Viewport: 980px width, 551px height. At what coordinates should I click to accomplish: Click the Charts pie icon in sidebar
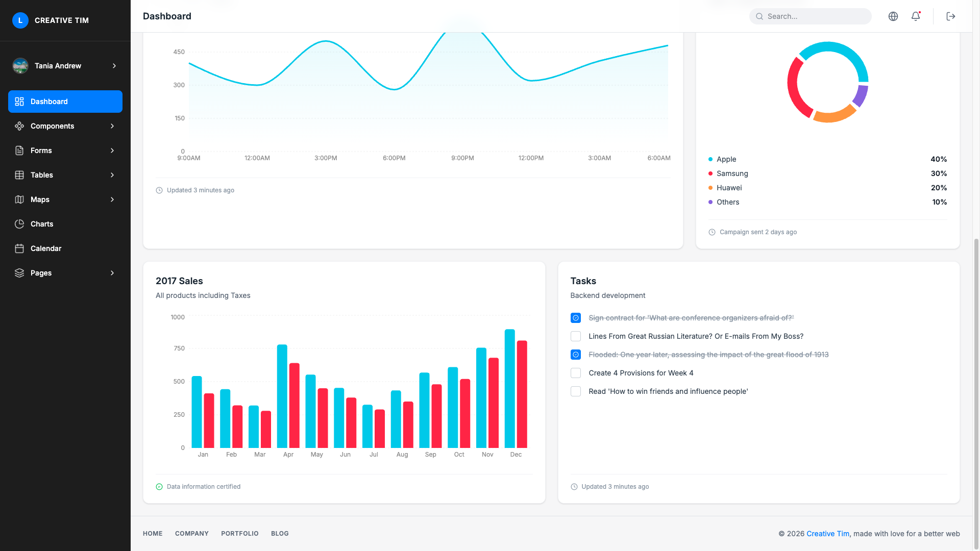pyautogui.click(x=19, y=224)
